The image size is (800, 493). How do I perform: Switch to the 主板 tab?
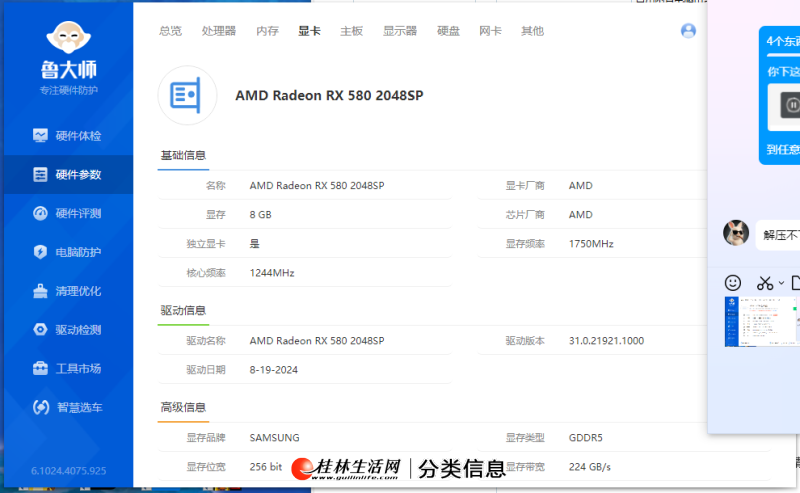click(x=351, y=31)
